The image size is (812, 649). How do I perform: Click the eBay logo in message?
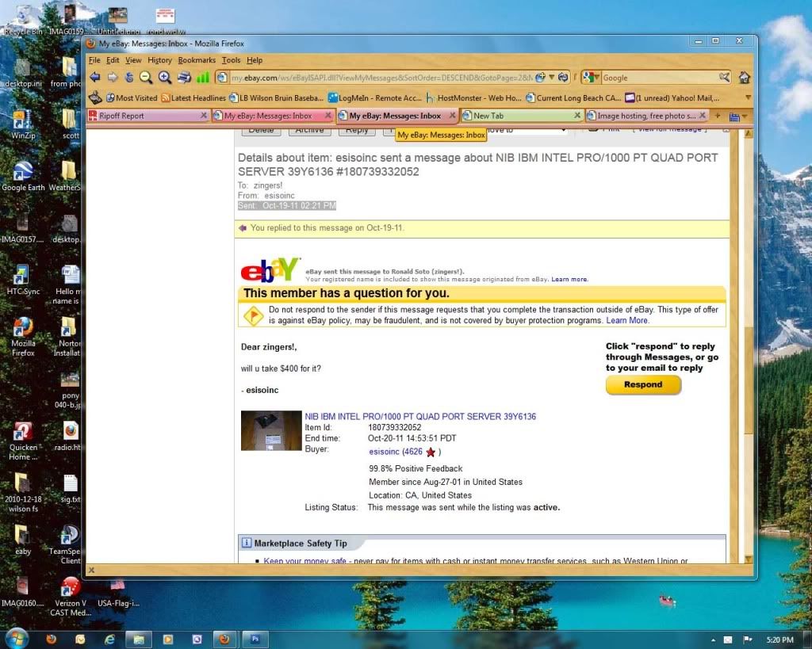tap(270, 269)
